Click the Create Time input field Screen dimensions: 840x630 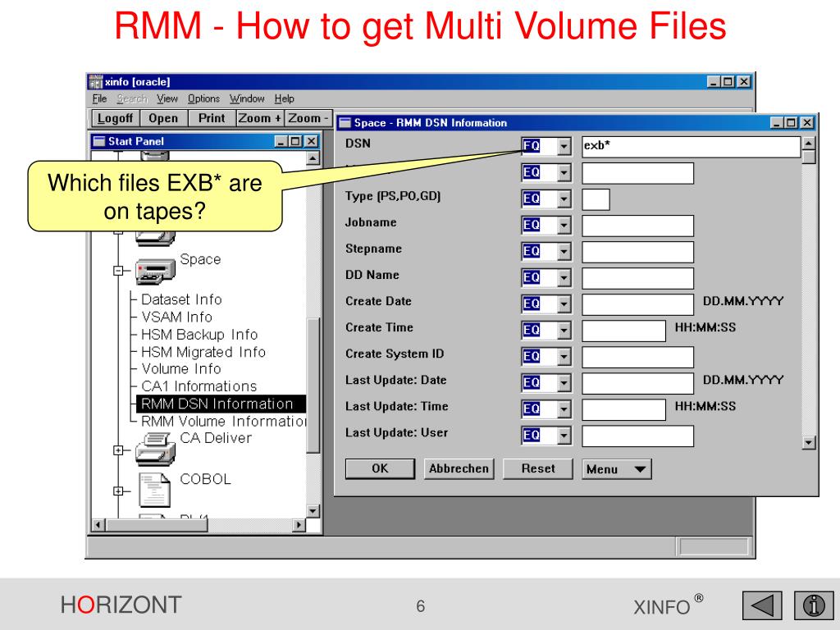(623, 331)
